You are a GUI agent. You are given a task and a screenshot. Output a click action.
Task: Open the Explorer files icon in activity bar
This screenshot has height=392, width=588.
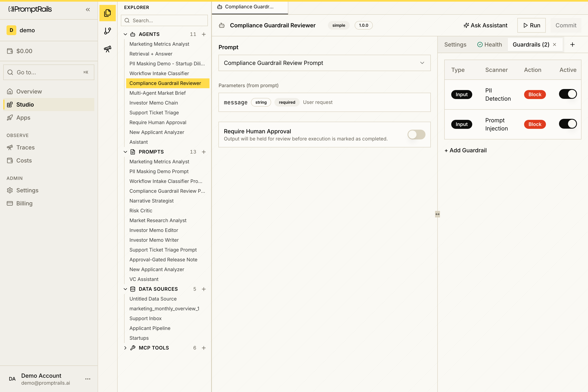click(108, 13)
